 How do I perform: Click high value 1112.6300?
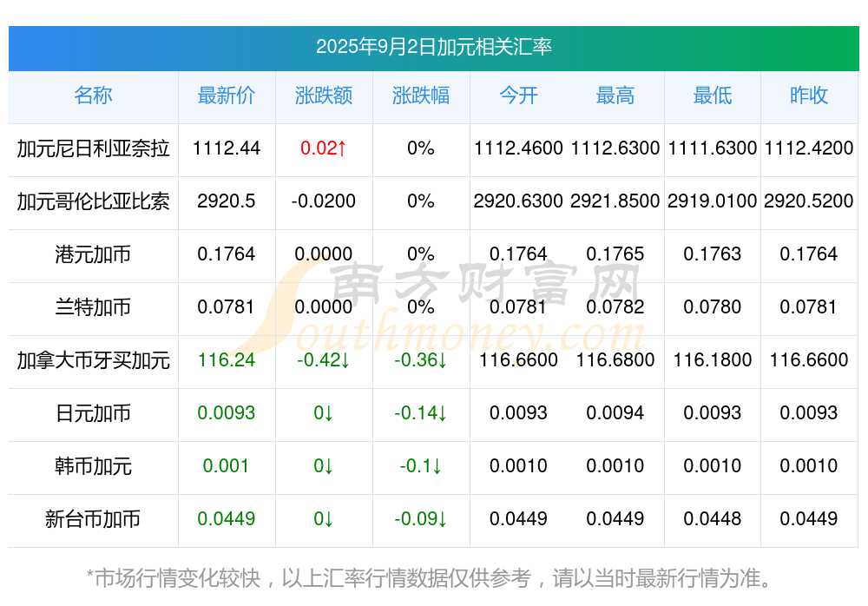pos(615,148)
